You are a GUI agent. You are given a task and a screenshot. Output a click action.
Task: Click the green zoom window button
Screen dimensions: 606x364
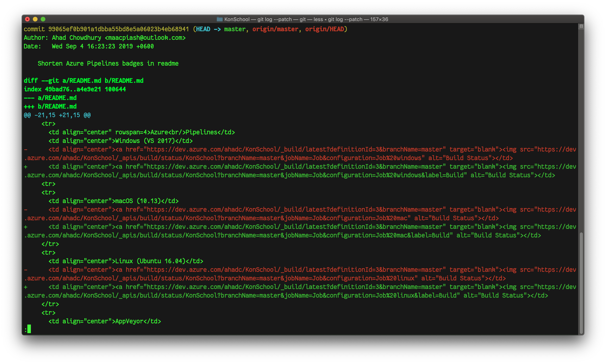tap(43, 19)
